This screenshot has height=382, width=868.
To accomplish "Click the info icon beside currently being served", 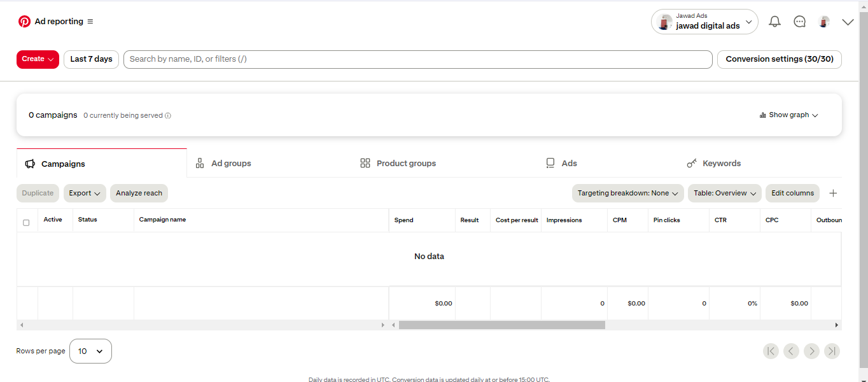I will (168, 116).
